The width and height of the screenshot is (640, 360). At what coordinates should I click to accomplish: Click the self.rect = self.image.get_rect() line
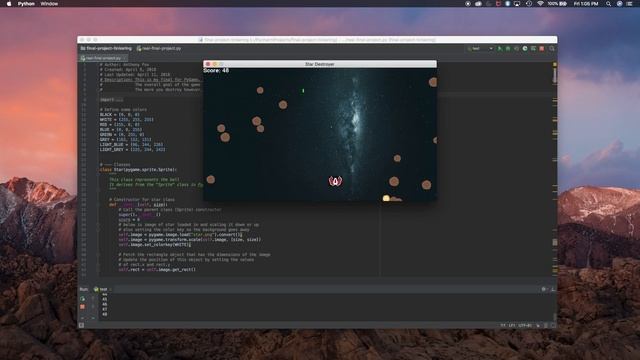(x=157, y=270)
